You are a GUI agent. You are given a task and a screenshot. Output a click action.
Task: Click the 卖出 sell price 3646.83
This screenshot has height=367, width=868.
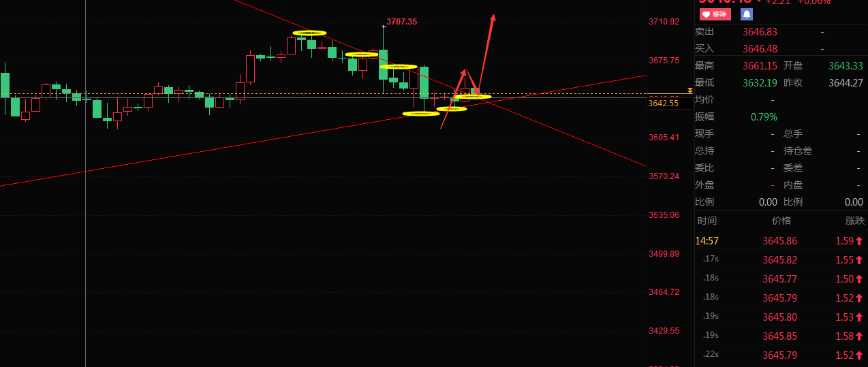coord(760,32)
